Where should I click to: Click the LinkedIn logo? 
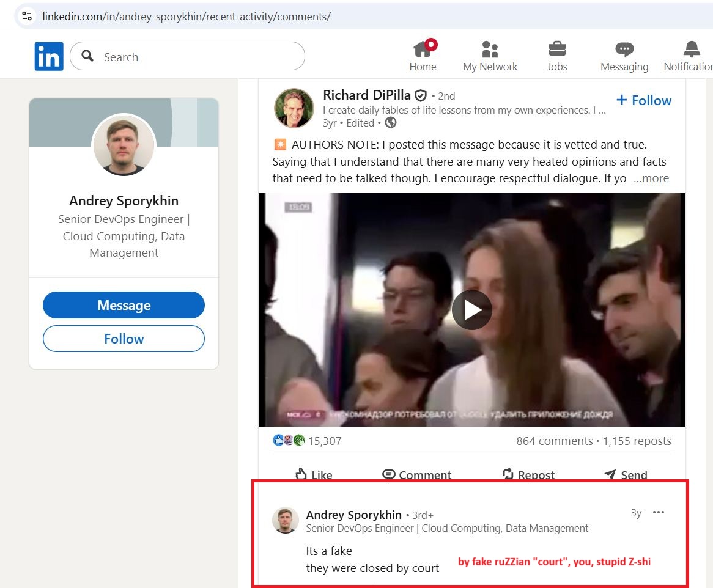(48, 56)
